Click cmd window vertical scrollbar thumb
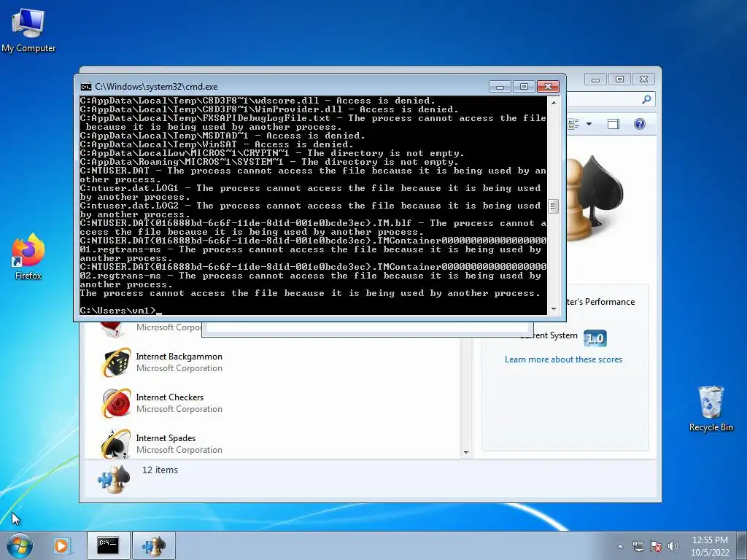The height and width of the screenshot is (560, 747). 553,206
